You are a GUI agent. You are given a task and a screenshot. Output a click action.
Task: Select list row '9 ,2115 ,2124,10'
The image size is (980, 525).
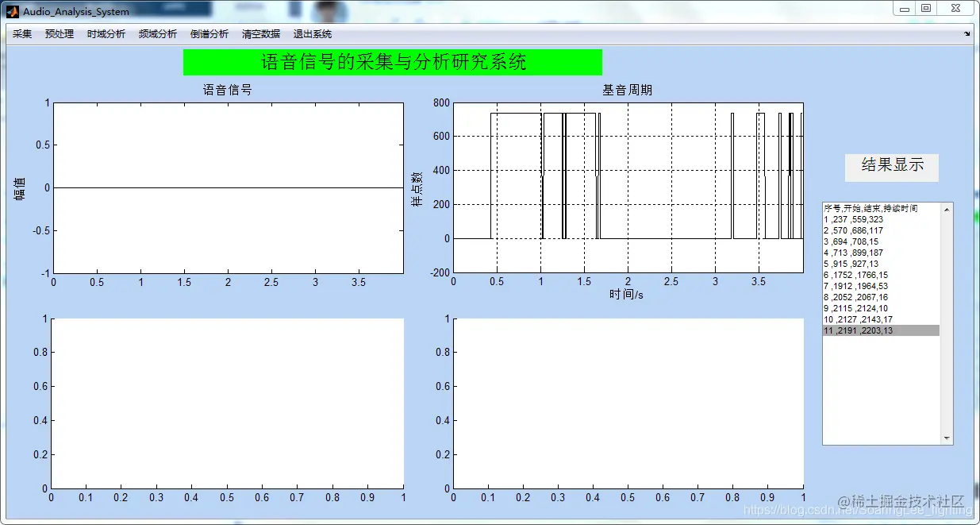click(x=881, y=308)
